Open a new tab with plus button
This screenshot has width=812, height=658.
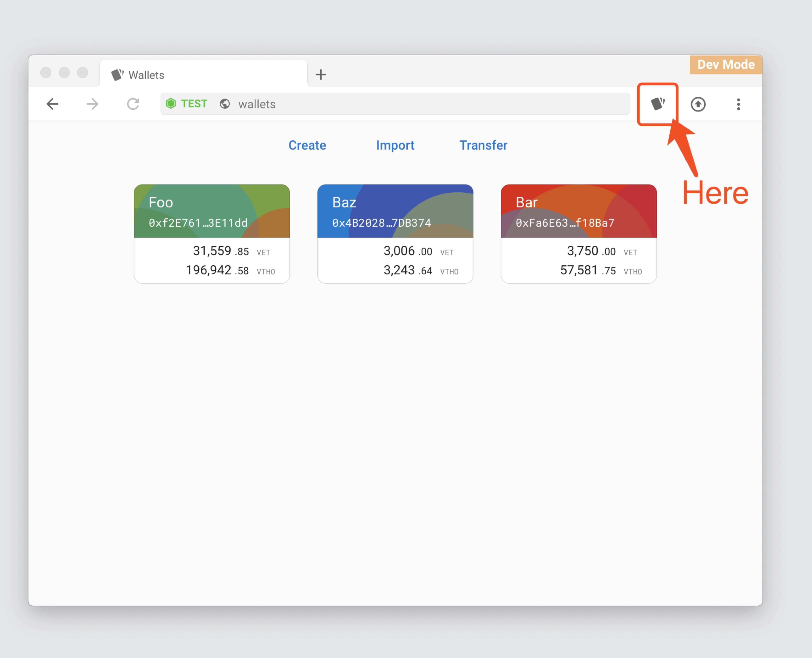click(x=320, y=74)
